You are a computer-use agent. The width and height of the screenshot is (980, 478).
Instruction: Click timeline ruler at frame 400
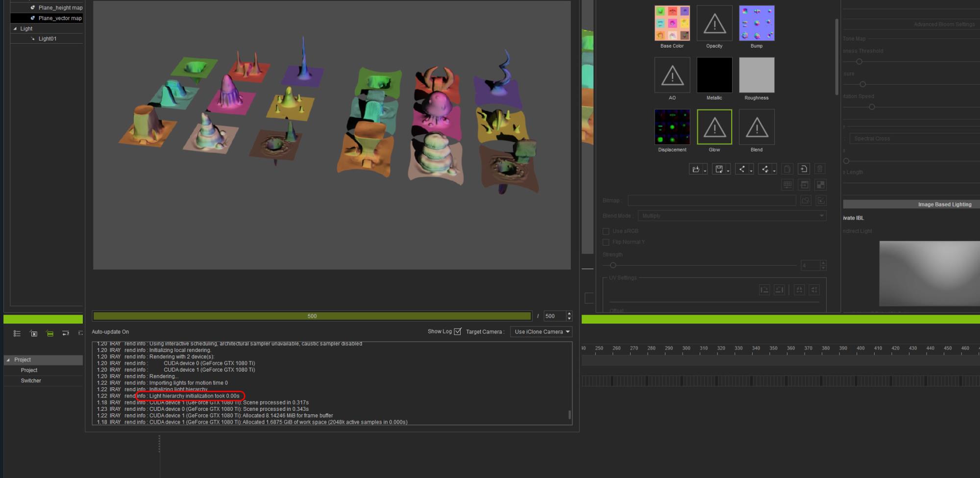tap(860, 349)
